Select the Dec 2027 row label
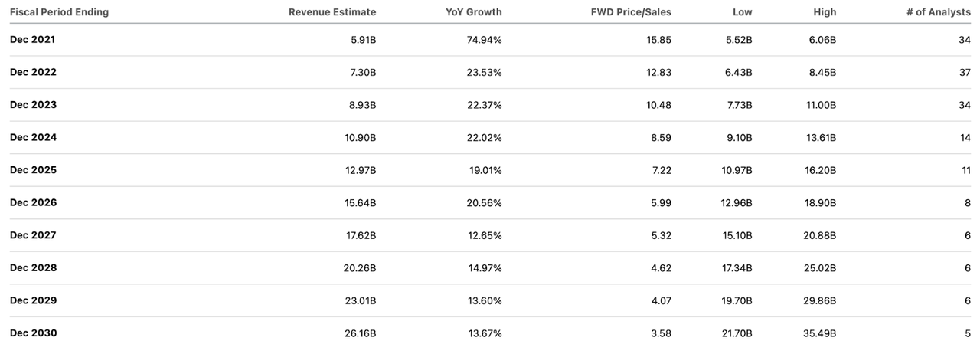This screenshot has height=354, width=980. coord(33,235)
